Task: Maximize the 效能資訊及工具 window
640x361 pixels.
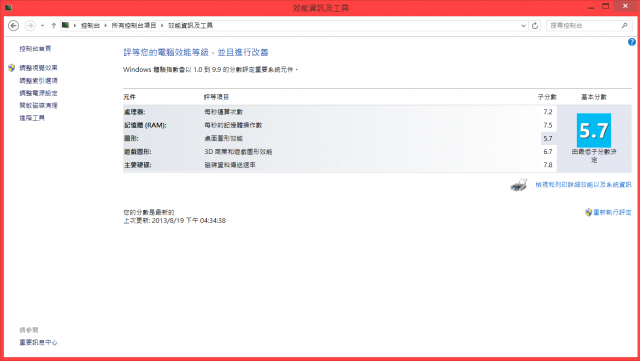Action: point(606,7)
